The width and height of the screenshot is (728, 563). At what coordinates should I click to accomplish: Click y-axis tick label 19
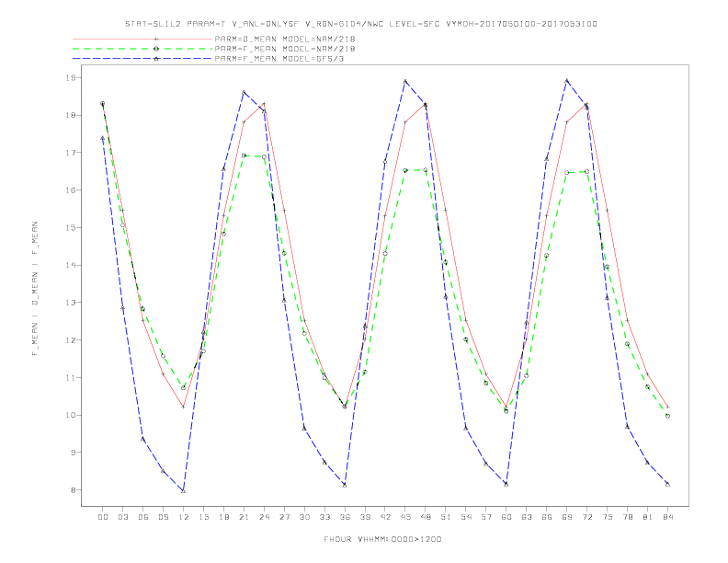pyautogui.click(x=71, y=77)
